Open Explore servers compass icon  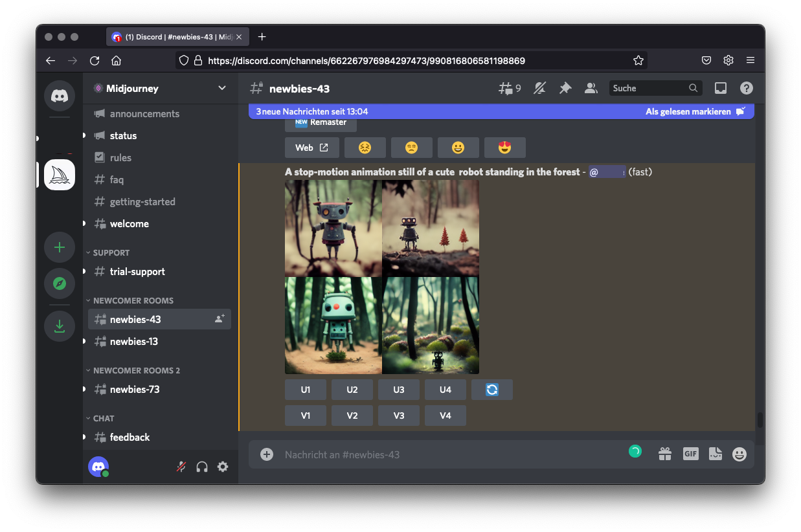(60, 283)
